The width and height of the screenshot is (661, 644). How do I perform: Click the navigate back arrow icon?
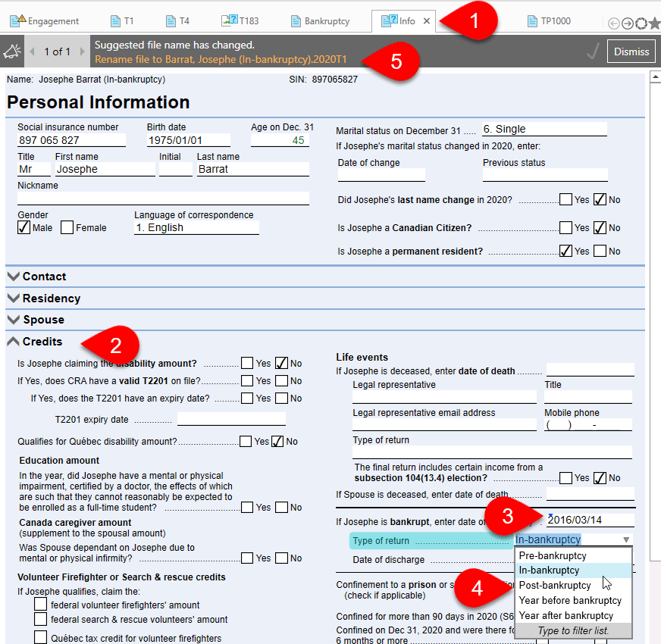point(614,23)
